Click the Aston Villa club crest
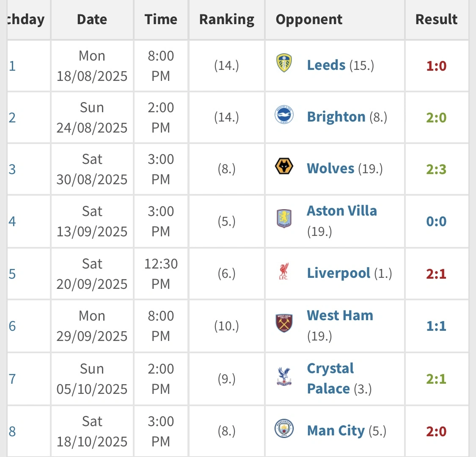 [284, 219]
